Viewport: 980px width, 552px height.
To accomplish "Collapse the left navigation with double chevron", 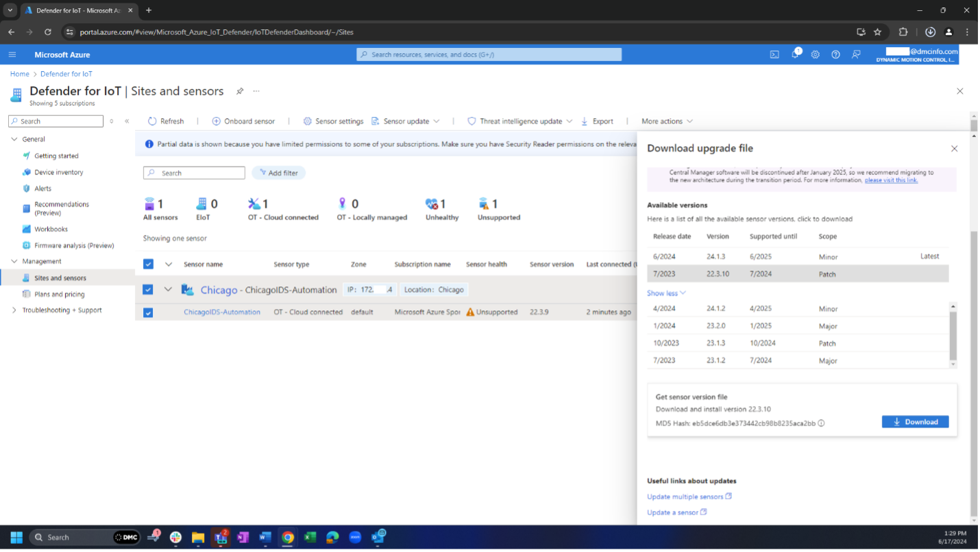I will click(127, 121).
